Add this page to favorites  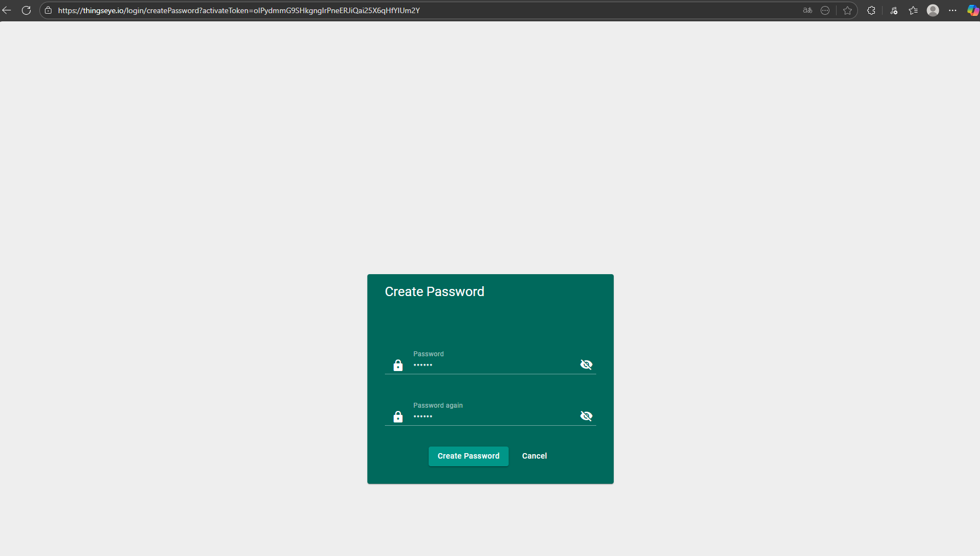(x=848, y=10)
